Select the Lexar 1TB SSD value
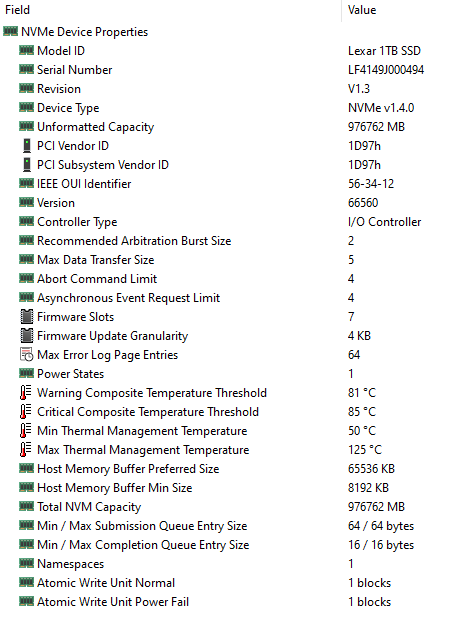The image size is (454, 619). tap(384, 51)
